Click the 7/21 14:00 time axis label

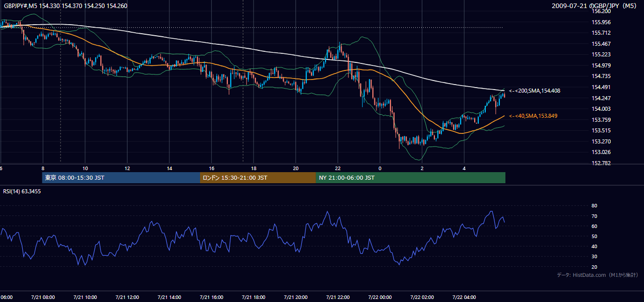169,297
